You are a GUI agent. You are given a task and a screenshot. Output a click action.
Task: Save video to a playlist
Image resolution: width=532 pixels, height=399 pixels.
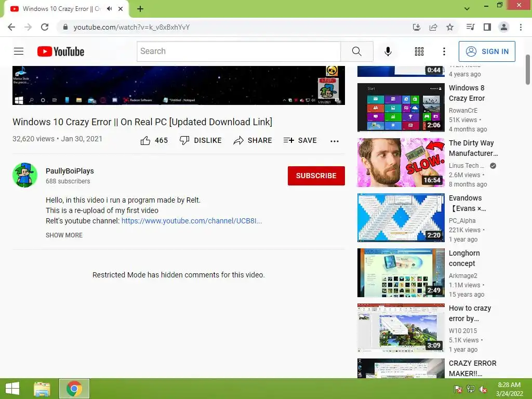[x=300, y=140]
